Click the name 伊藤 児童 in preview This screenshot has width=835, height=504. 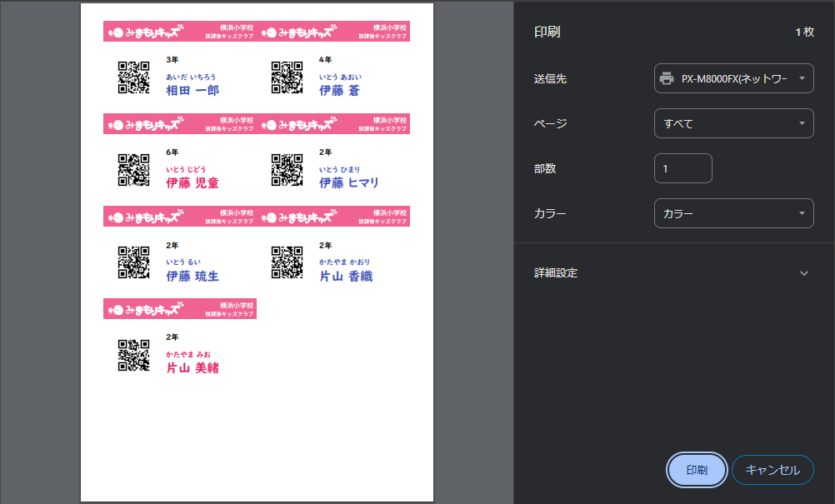click(192, 182)
